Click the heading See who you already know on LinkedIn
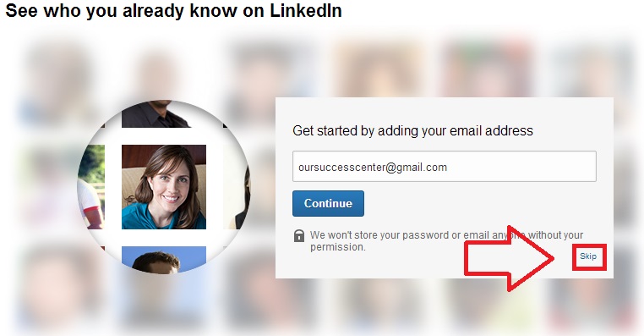The height and width of the screenshot is (336, 644). click(173, 11)
